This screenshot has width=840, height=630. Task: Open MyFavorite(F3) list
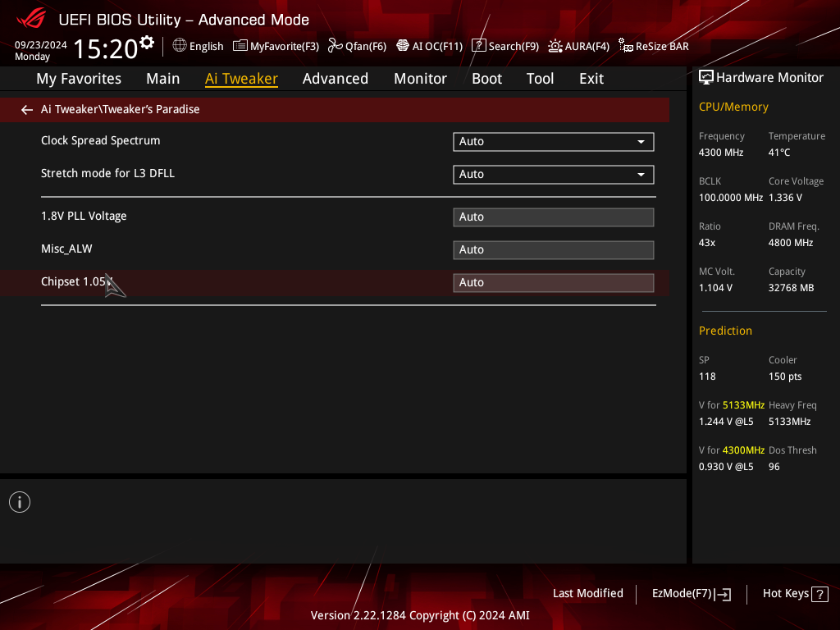276,46
